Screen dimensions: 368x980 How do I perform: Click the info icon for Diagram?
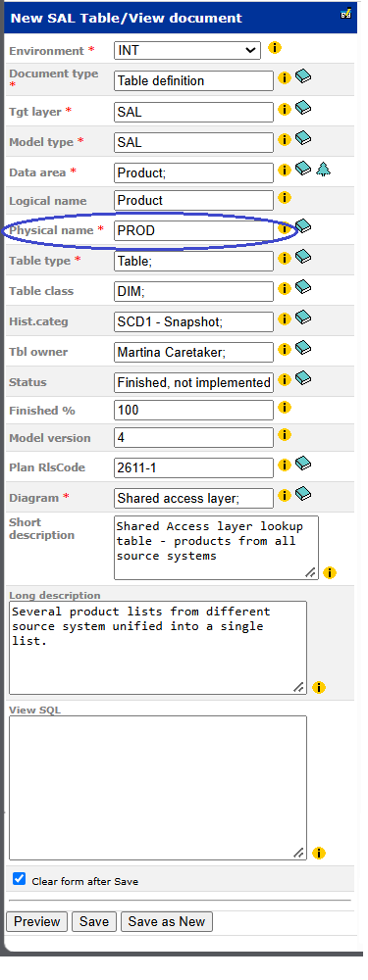tap(285, 496)
